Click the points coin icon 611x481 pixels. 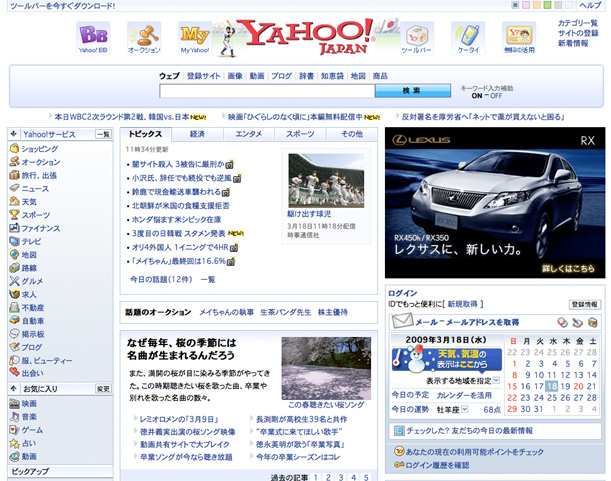[x=399, y=451]
